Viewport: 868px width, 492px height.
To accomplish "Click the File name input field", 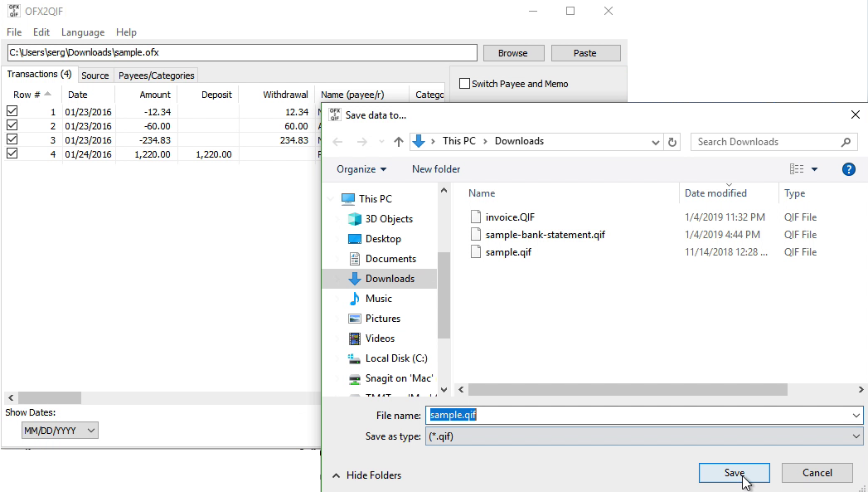I will pos(639,416).
